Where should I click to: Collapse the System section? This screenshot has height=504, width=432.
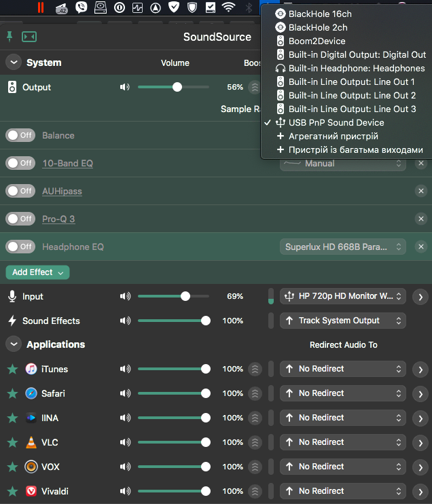point(13,62)
